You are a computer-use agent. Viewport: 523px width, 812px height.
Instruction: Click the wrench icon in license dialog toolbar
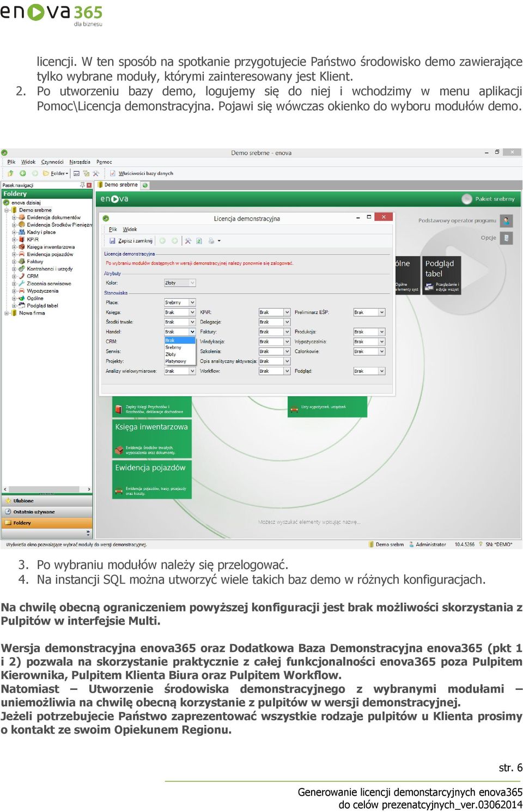click(x=188, y=241)
